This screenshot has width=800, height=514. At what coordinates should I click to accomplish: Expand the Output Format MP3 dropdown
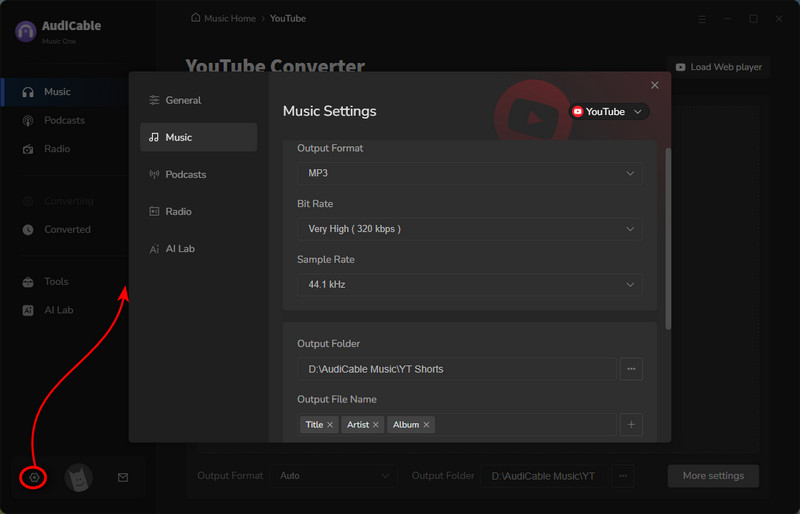point(469,174)
